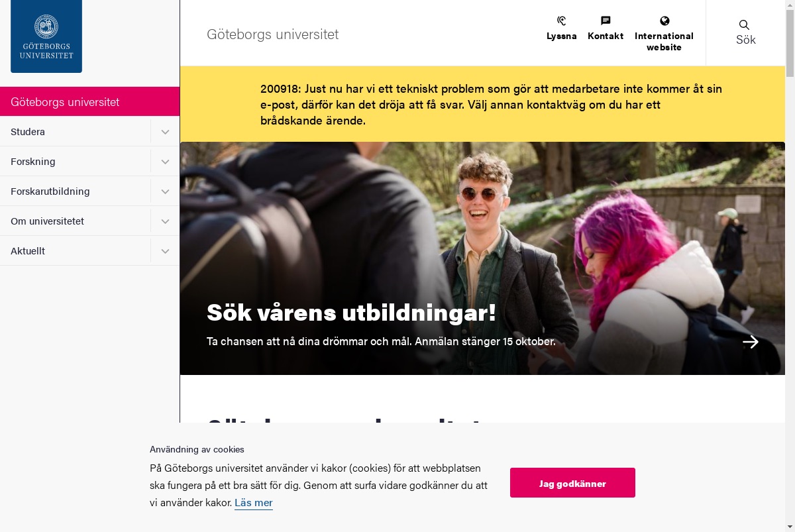
Task: Expand the Om universitetet submenu chevron
Action: tap(165, 221)
